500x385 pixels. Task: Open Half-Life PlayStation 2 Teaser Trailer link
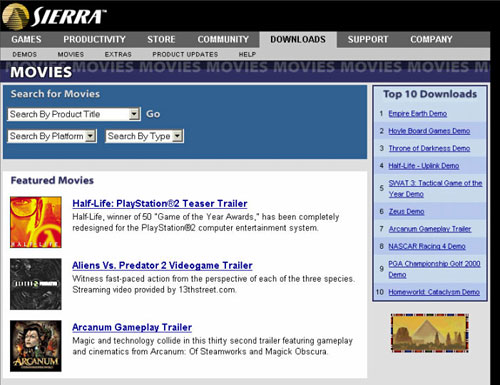point(160,204)
